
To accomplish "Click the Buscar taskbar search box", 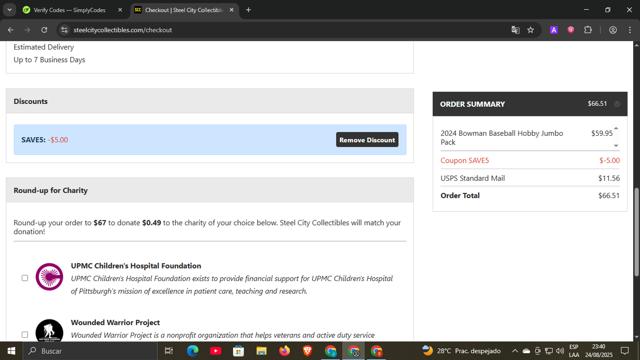I will pos(90,351).
